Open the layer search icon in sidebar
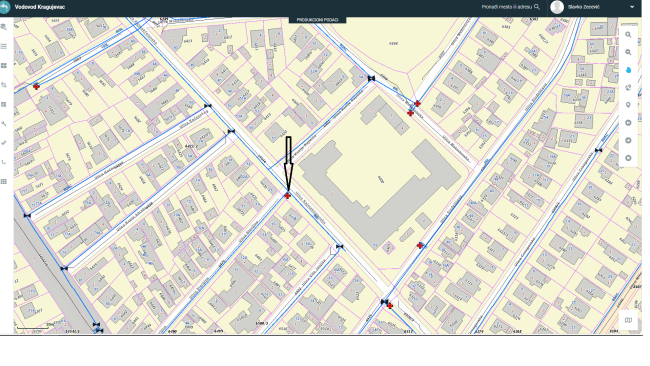 tap(4, 27)
